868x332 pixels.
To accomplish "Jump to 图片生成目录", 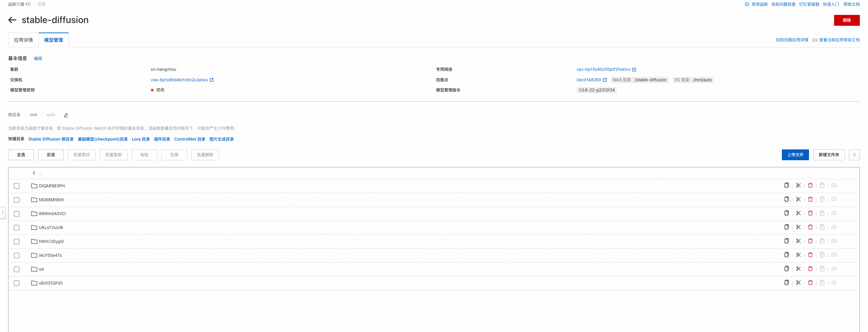I will coord(222,139).
